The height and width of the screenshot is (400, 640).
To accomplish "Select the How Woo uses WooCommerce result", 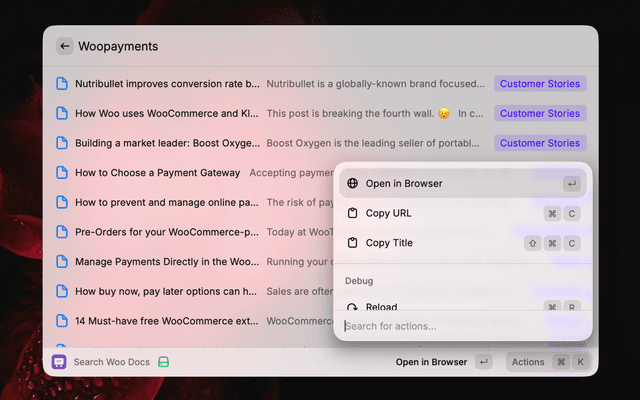I will tap(167, 114).
